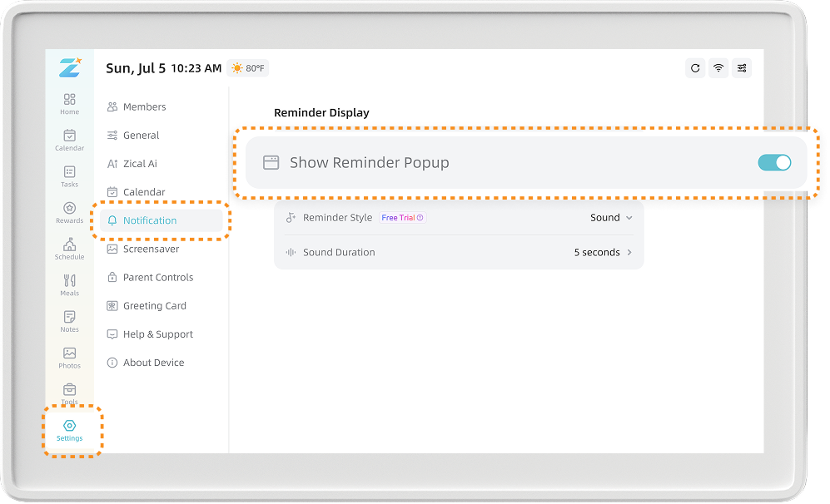The height and width of the screenshot is (504, 830).
Task: Click the Settings gear in the sidebar
Action: point(69,431)
